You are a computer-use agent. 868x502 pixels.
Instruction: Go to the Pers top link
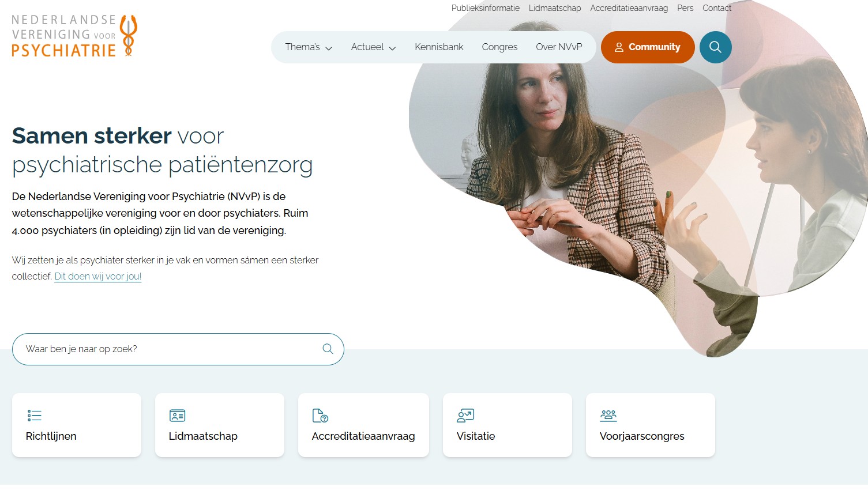point(685,8)
